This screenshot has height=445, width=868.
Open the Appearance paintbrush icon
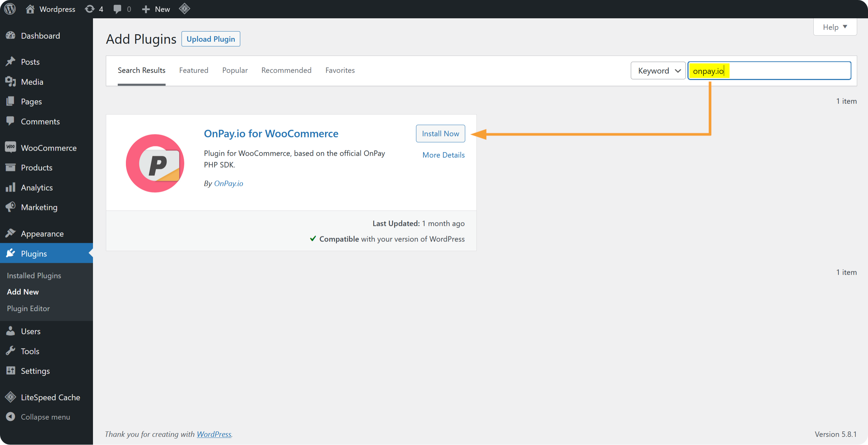(11, 233)
